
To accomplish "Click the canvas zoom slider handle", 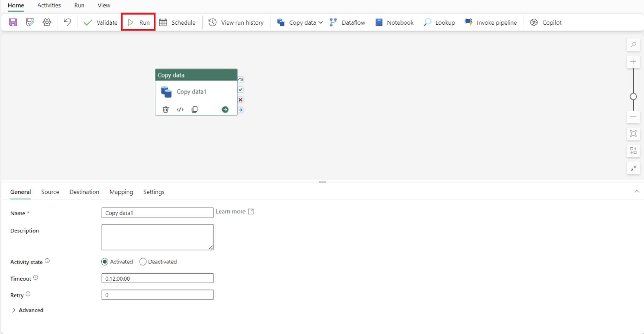I will (633, 96).
